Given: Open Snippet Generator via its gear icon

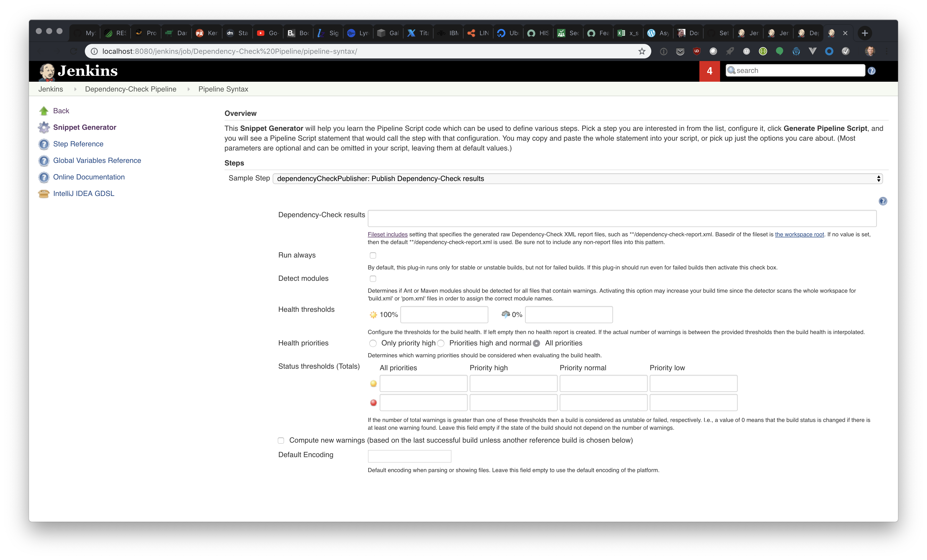Looking at the screenshot, I should pos(44,127).
